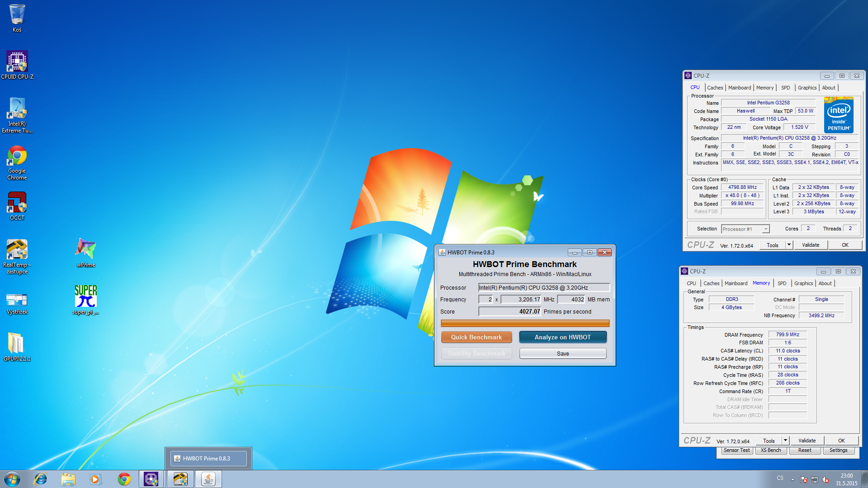868x488 pixels.
Task: Launch Chrome from the taskbar
Action: tap(124, 479)
